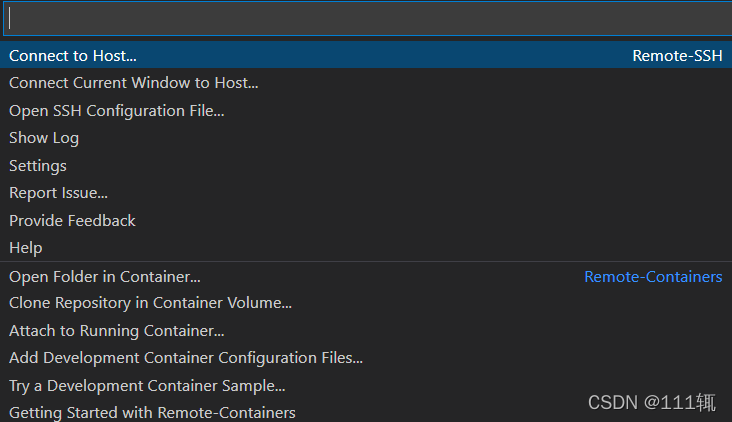Click empty area right of Show Log

pos(401,138)
